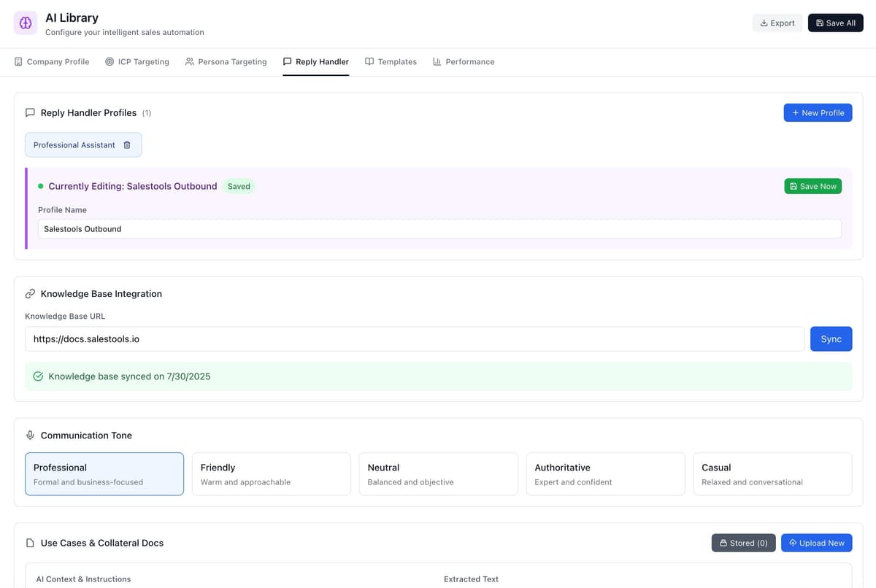Select the Neutral tone card

(x=438, y=473)
